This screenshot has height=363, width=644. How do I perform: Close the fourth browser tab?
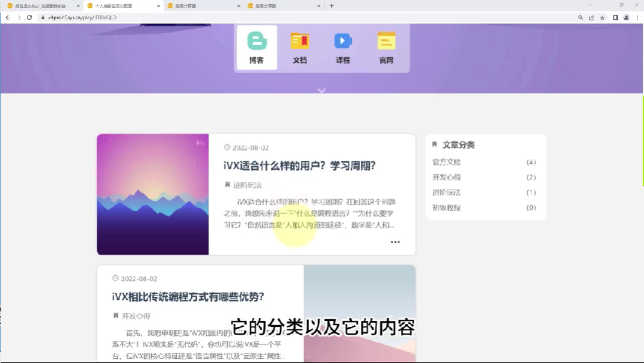coord(319,6)
